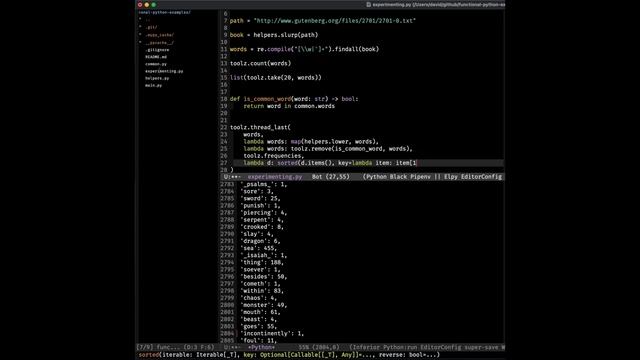This screenshot has height=360, width=640.
Task: Click the title bar document proxy icon
Action: point(369,4)
